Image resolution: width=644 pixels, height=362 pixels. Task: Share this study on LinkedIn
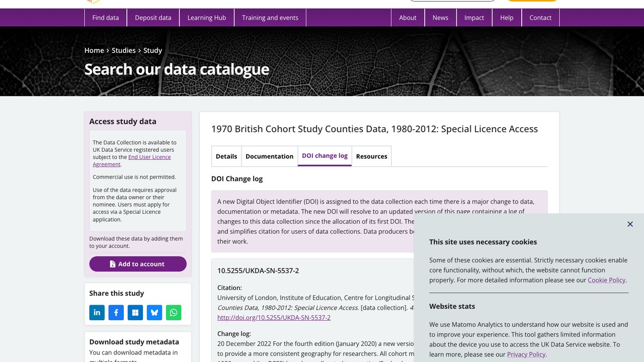click(x=97, y=312)
